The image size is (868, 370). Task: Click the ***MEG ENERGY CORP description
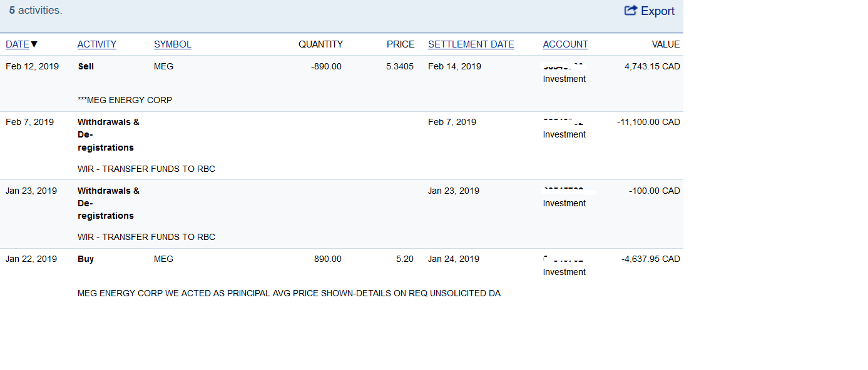(x=125, y=100)
